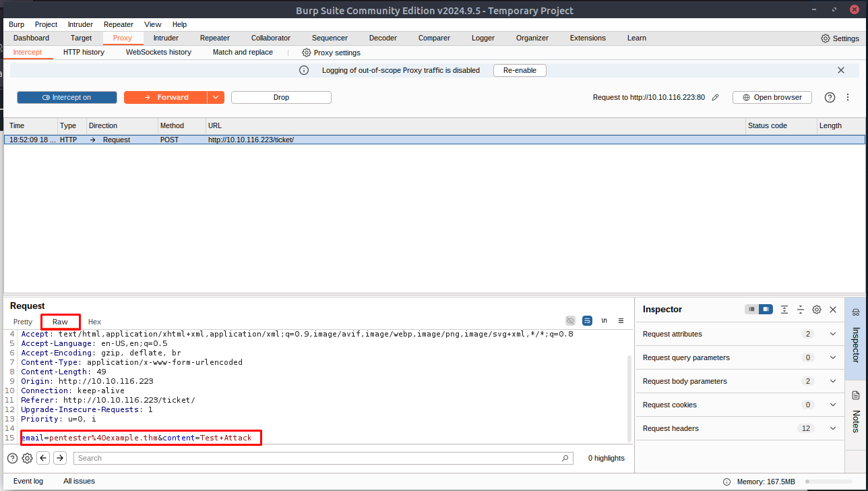Image resolution: width=868 pixels, height=491 pixels.
Task: Open the Burp menu
Action: pyautogui.click(x=16, y=24)
